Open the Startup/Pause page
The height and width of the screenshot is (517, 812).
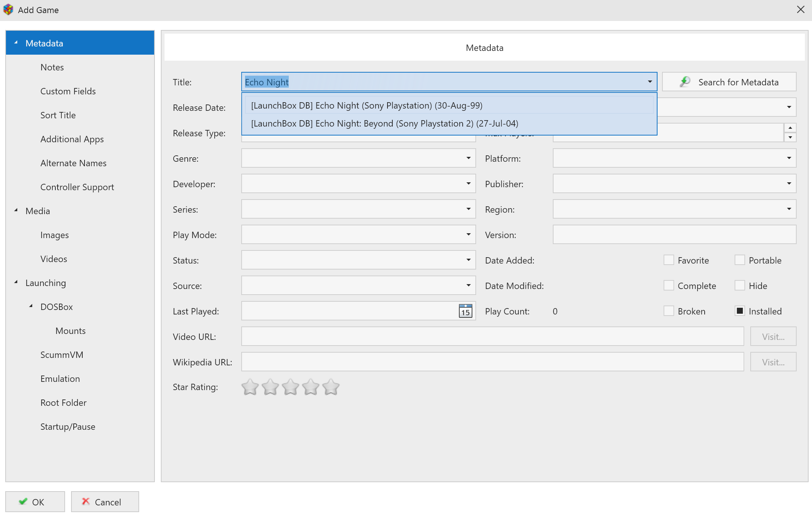68,426
